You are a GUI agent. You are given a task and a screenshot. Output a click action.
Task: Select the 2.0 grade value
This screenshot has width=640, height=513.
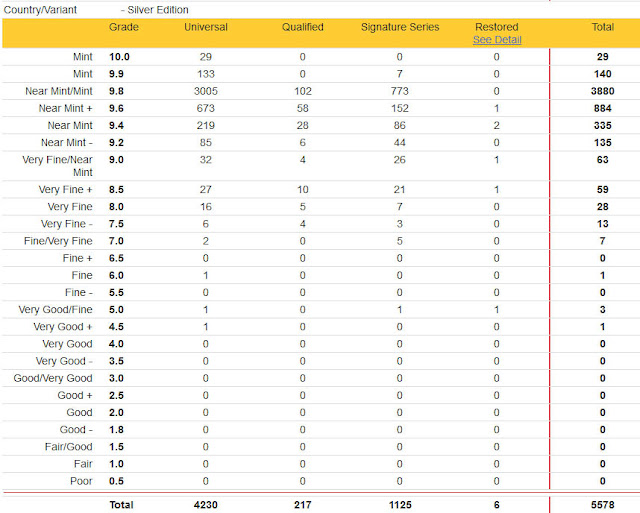[x=116, y=412]
